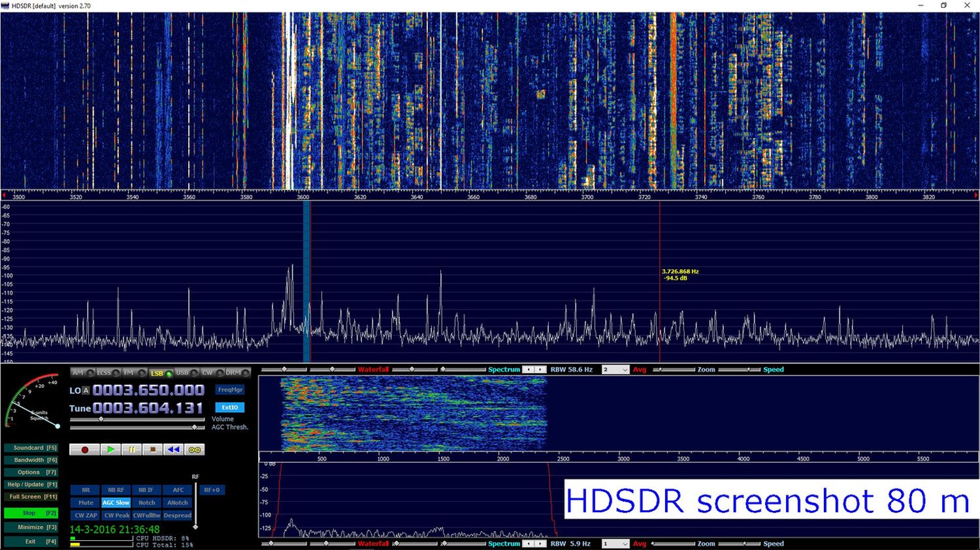Open the lower Avg value dropdown
The width and height of the screenshot is (980, 550).
click(x=625, y=543)
